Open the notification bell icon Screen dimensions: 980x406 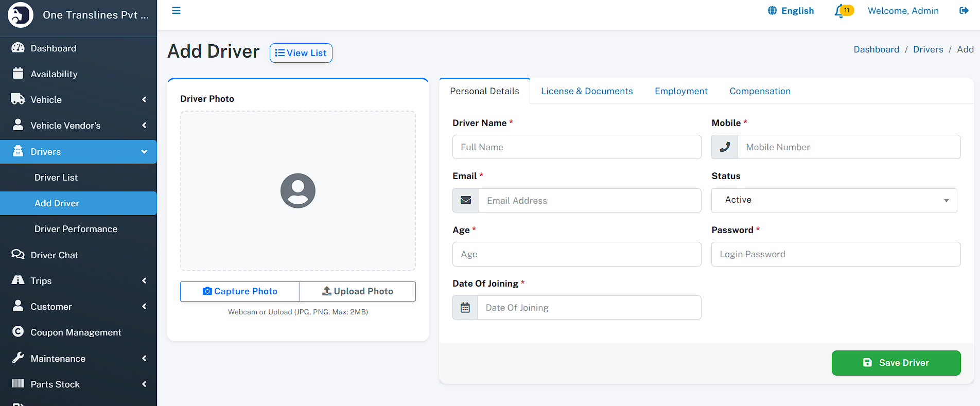tap(840, 11)
